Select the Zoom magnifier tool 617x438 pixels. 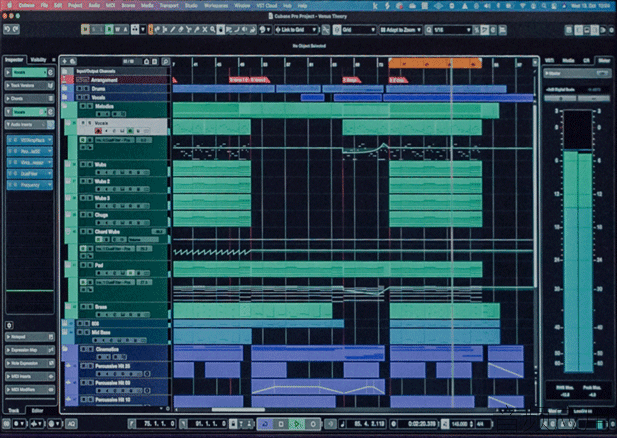[212, 30]
